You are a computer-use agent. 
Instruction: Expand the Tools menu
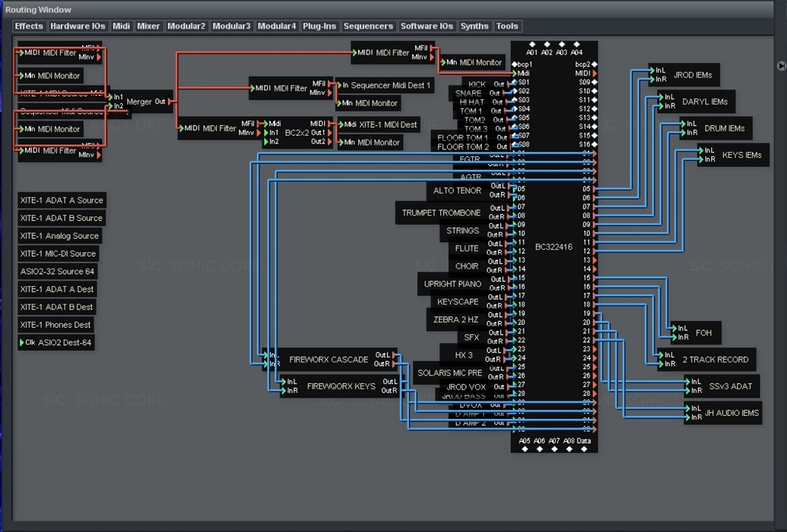[507, 26]
